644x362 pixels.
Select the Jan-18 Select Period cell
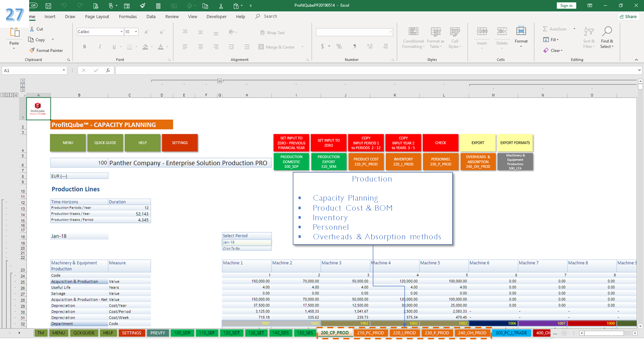pos(247,242)
